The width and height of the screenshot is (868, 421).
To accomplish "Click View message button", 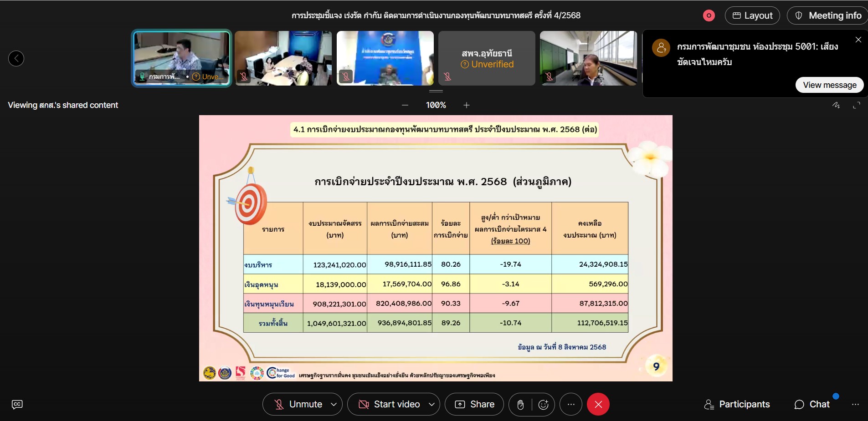I will point(829,85).
